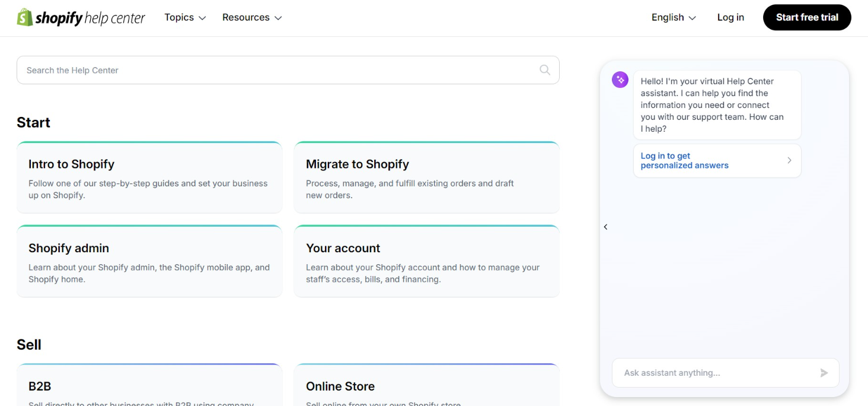Viewport: 868px width, 406px height.
Task: Expand the Resources dropdown menu
Action: tap(252, 18)
